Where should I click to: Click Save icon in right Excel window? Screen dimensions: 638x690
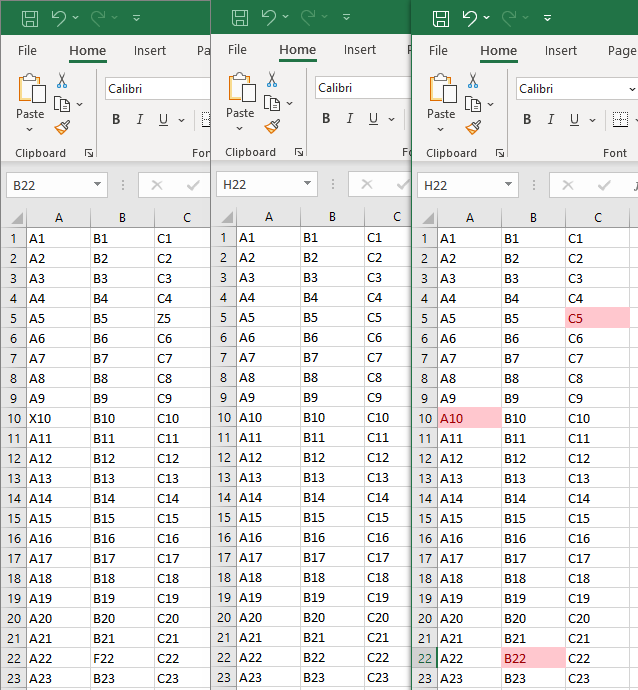coord(441,18)
